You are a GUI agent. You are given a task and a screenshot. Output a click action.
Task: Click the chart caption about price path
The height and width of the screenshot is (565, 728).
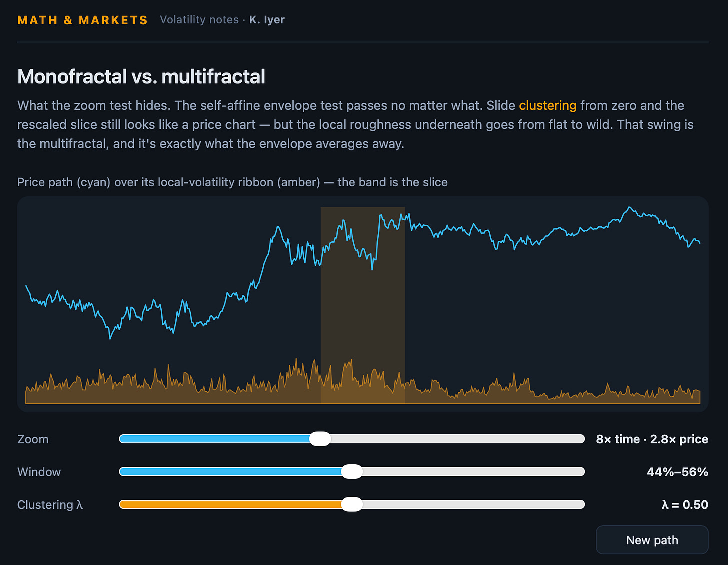point(232,182)
